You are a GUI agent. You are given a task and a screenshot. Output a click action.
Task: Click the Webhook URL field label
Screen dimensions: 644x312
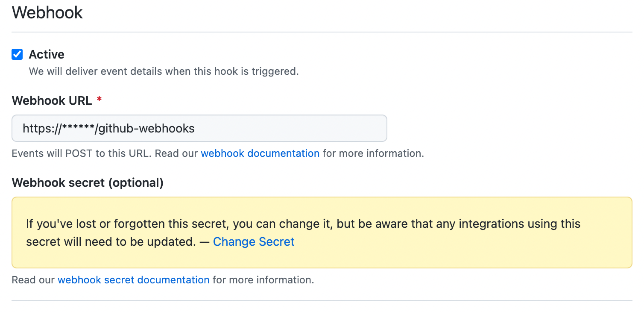pos(52,101)
